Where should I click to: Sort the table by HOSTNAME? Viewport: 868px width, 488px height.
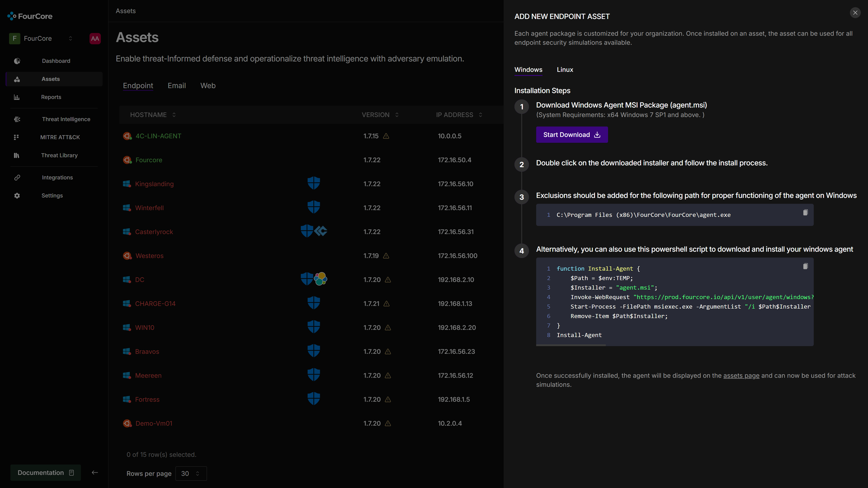point(153,115)
